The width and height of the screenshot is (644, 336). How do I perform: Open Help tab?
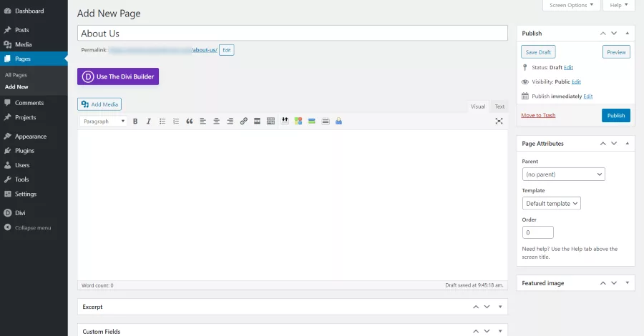[x=618, y=5]
